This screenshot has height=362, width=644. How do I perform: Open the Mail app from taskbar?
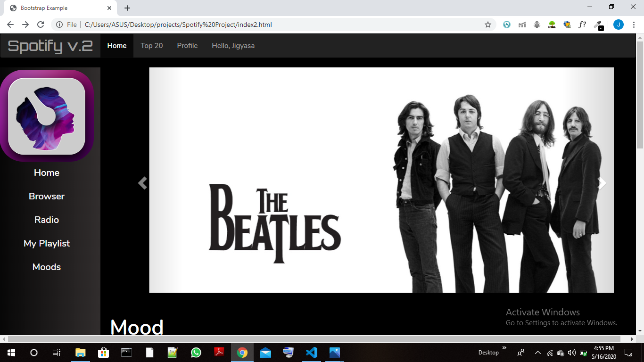[x=265, y=352]
